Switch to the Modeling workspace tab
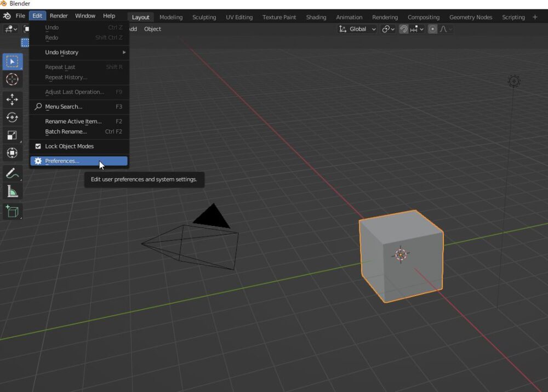 coord(171,17)
